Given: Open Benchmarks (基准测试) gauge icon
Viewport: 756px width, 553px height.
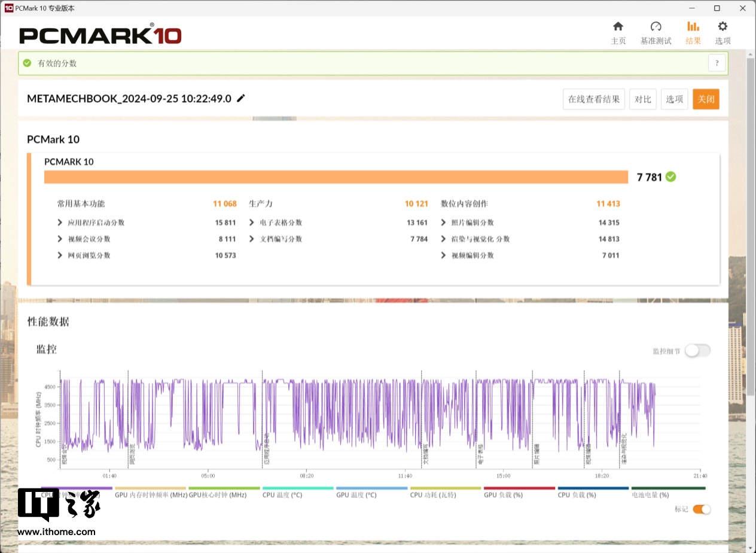Looking at the screenshot, I should (x=656, y=27).
